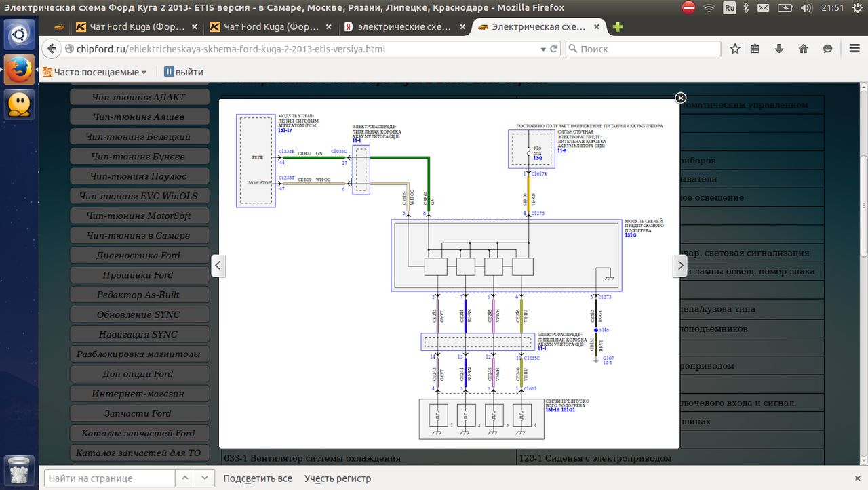
Task: Open 033-1 Вентилятор системы охлаждения entry
Action: (312, 458)
